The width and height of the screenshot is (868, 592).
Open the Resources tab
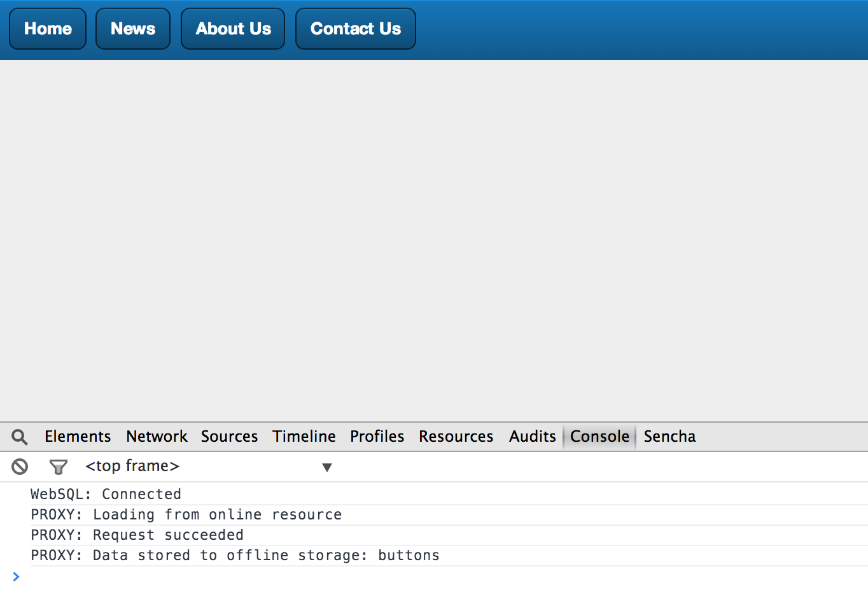[456, 437]
